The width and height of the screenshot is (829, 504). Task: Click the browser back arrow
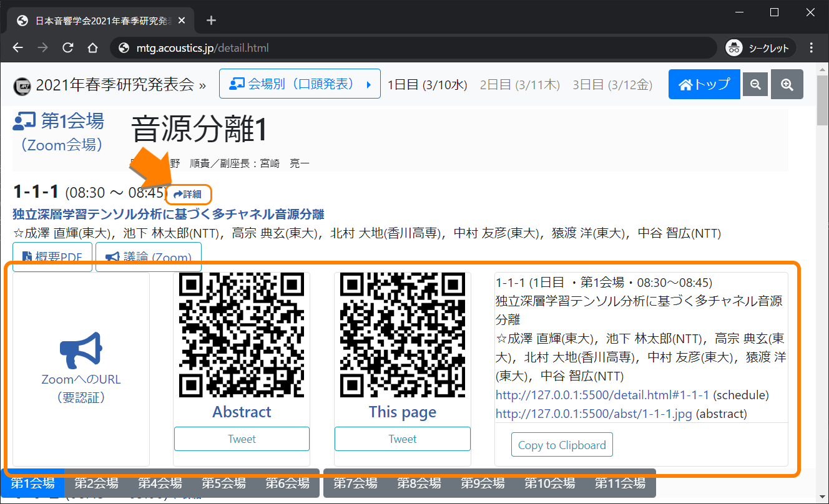(x=17, y=48)
